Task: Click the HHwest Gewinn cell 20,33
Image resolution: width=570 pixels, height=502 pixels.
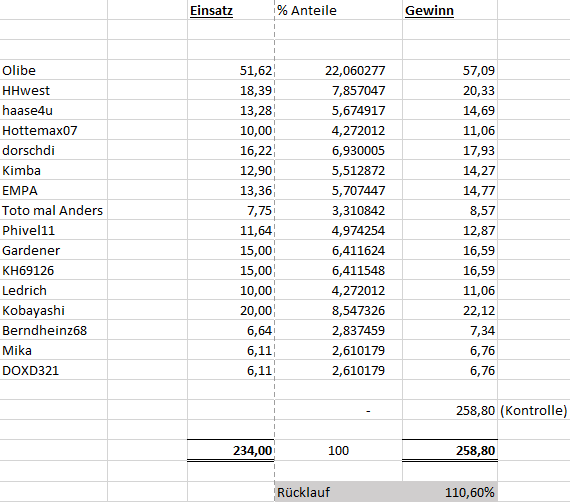Action: coord(450,90)
